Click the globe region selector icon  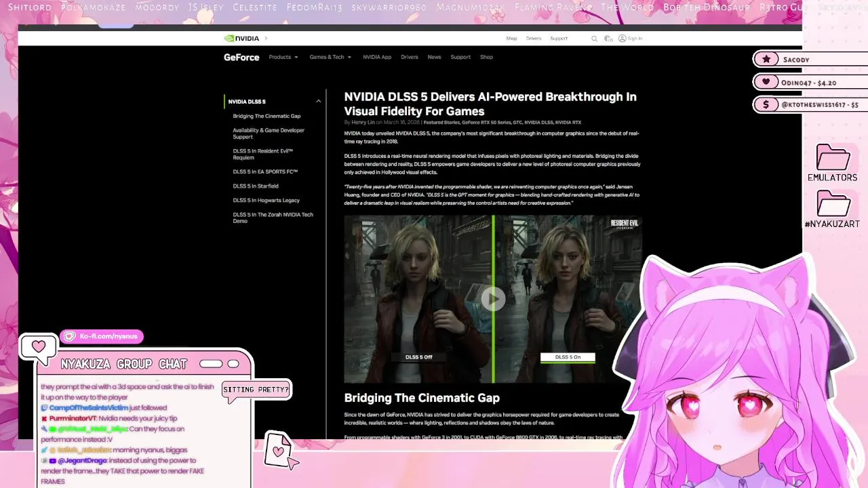pos(608,39)
